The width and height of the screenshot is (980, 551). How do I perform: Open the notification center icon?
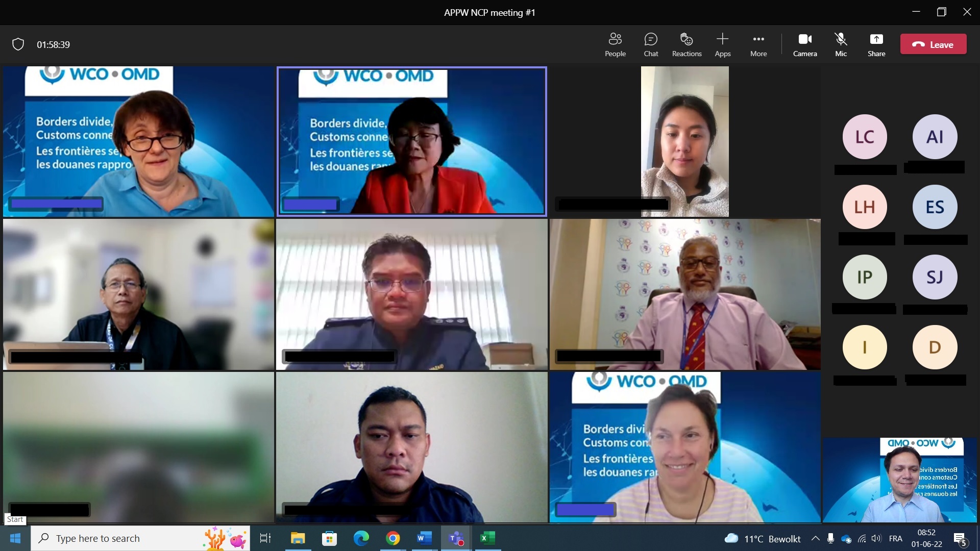[x=960, y=539]
